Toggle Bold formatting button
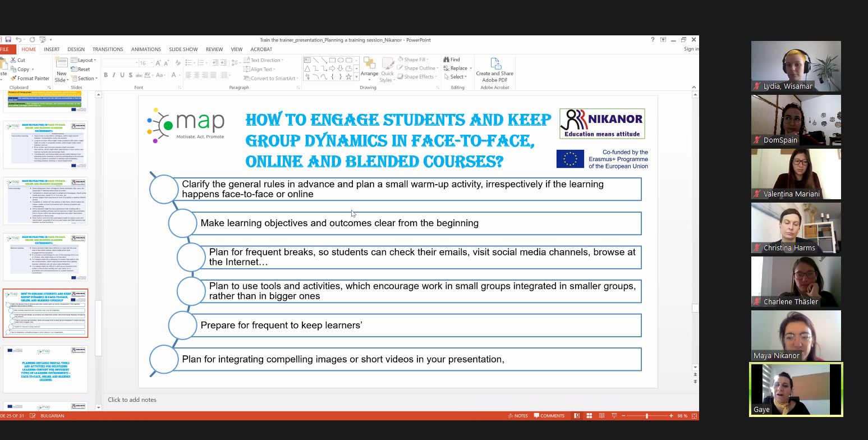The height and width of the screenshot is (440, 868). (x=105, y=75)
